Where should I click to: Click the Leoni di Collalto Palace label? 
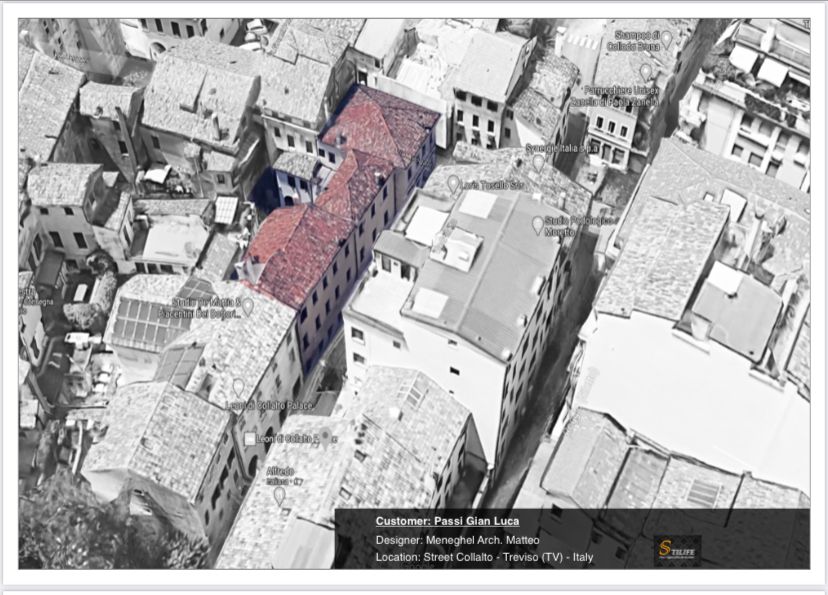point(269,405)
